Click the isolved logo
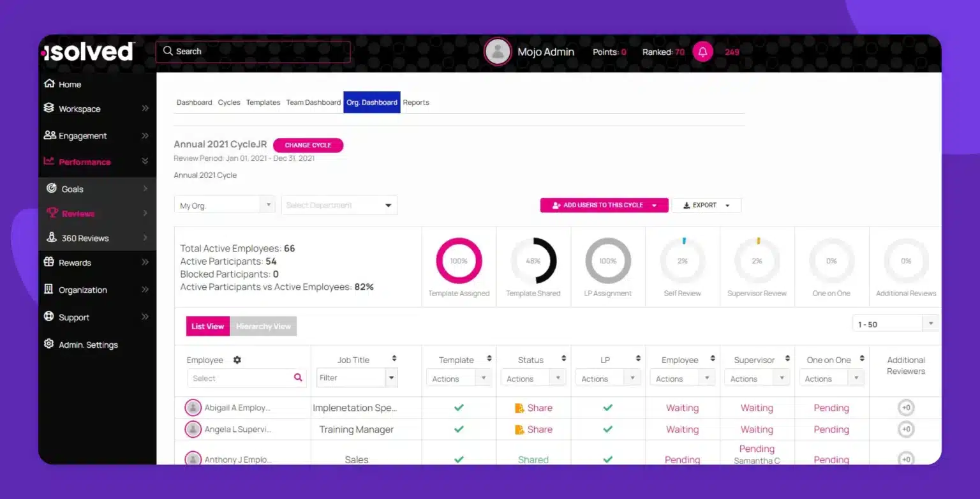980x499 pixels. (x=87, y=52)
